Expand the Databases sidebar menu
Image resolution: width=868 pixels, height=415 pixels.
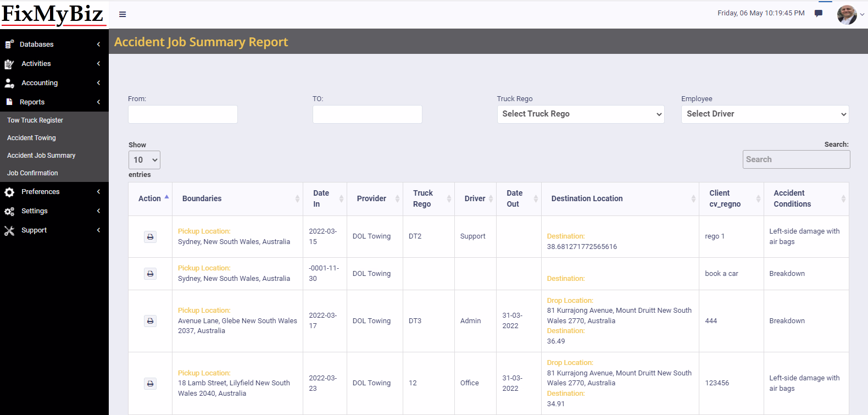pos(37,45)
